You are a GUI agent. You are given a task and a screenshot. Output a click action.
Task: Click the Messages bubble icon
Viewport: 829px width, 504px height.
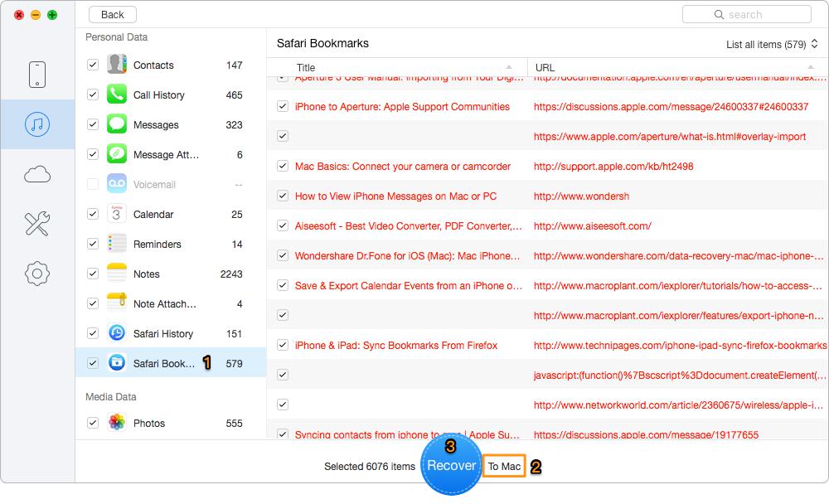click(117, 124)
